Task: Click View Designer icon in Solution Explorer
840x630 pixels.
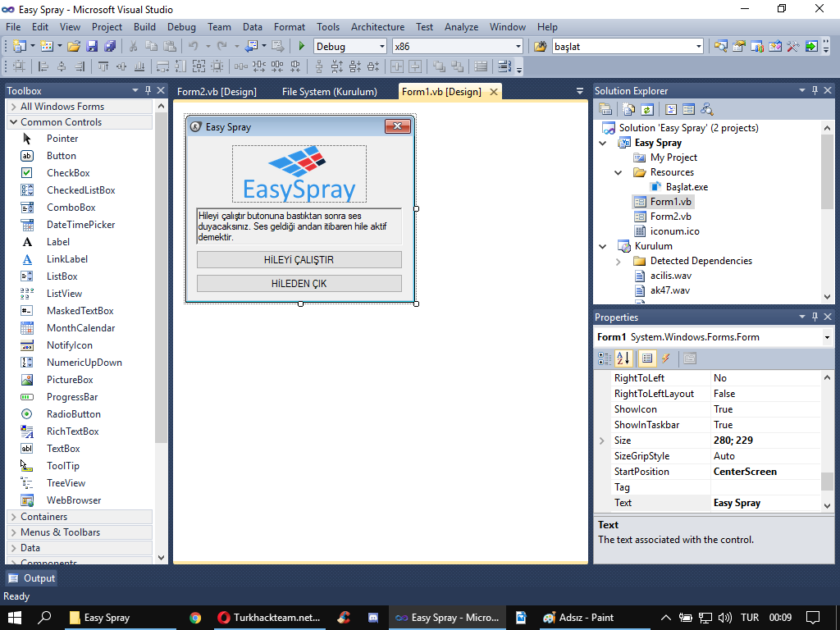Action: [688, 109]
